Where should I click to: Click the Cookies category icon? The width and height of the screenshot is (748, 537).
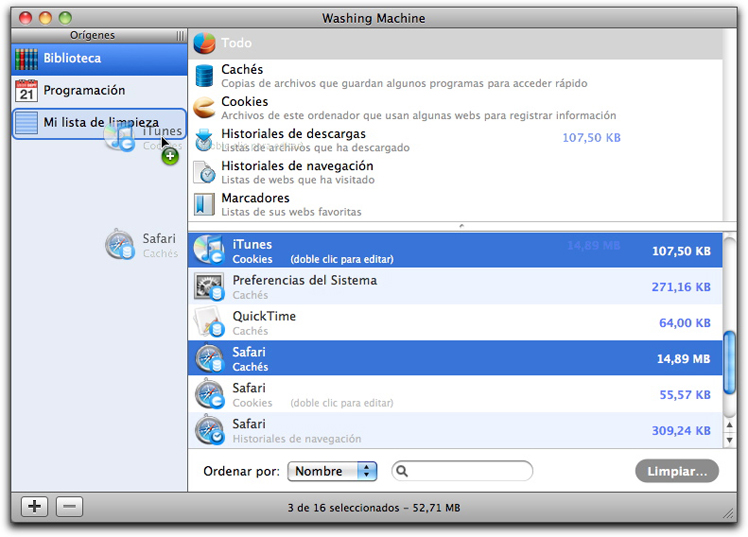tap(205, 107)
